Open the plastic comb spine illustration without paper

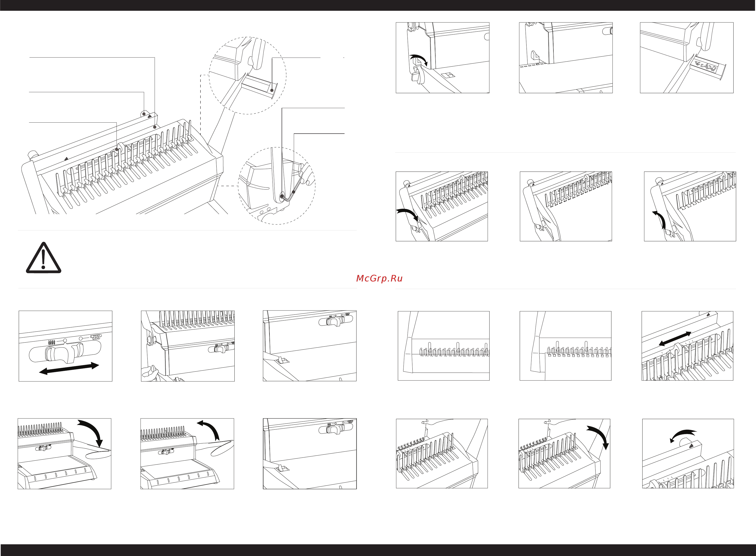(x=443, y=346)
